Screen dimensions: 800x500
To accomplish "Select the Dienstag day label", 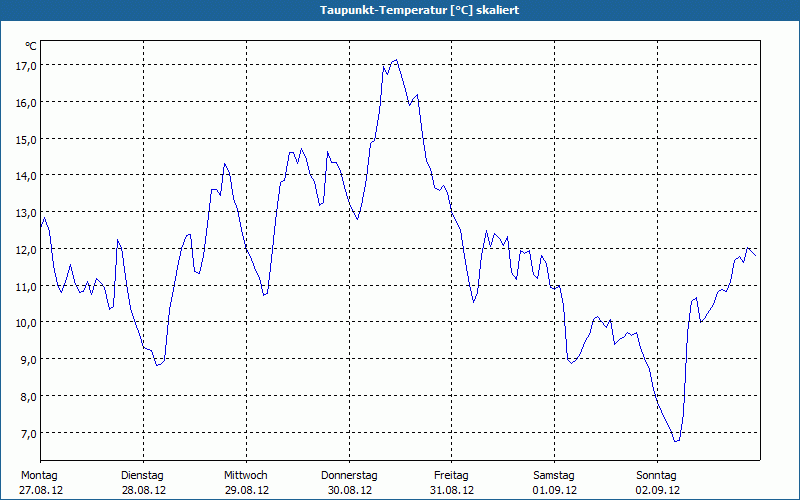I will [142, 476].
